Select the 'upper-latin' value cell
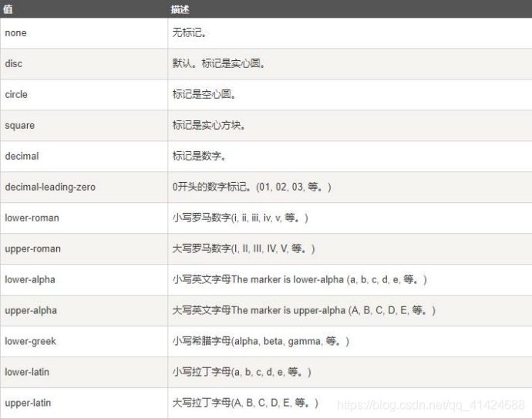Viewport: 532px width, 419px height. click(x=84, y=403)
